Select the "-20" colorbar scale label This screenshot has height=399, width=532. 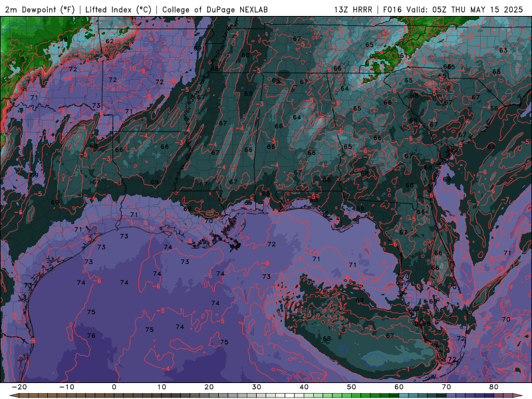pyautogui.click(x=19, y=387)
